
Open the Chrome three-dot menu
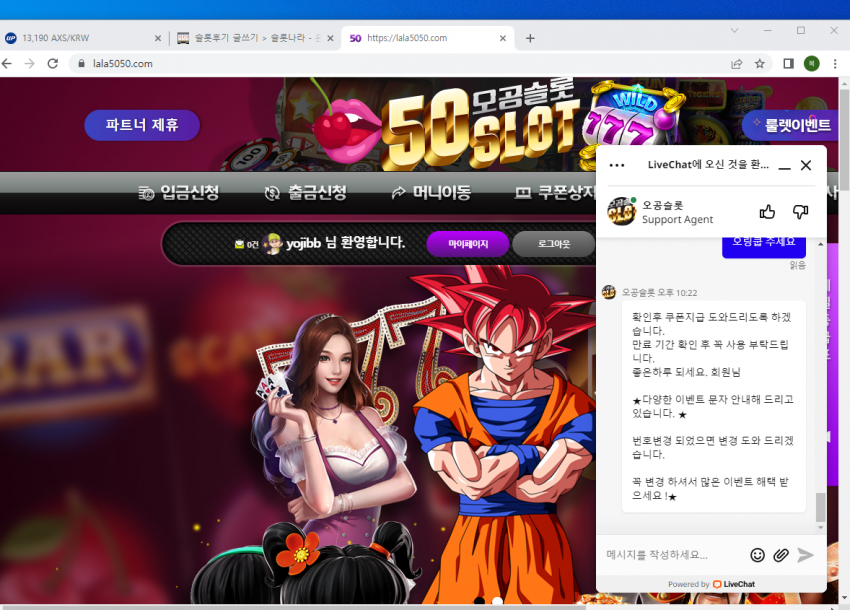pyautogui.click(x=835, y=64)
